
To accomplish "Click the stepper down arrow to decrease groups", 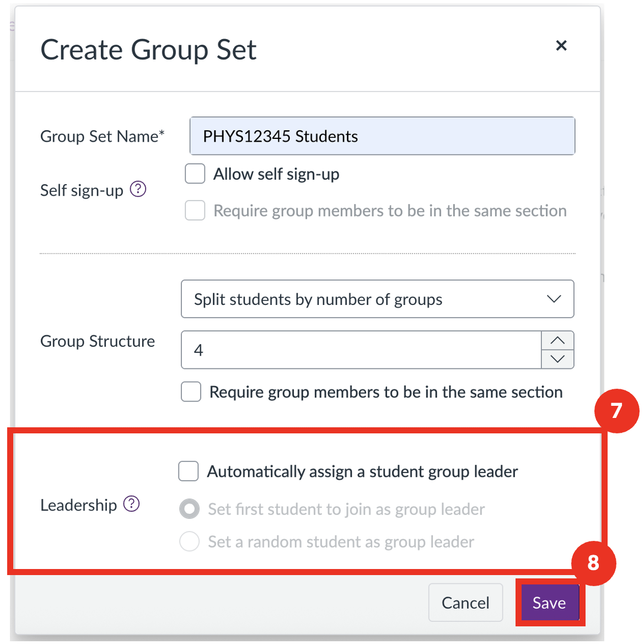I will click(557, 360).
